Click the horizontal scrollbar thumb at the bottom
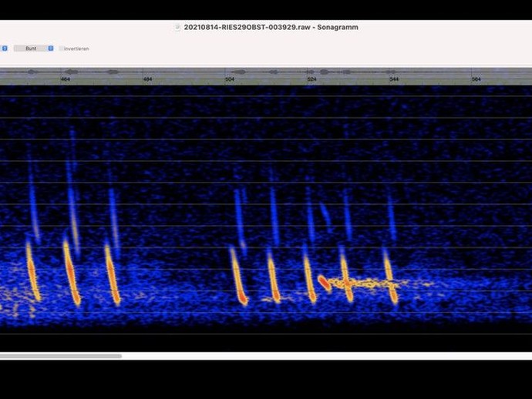This screenshot has width=532, height=399. tap(61, 357)
